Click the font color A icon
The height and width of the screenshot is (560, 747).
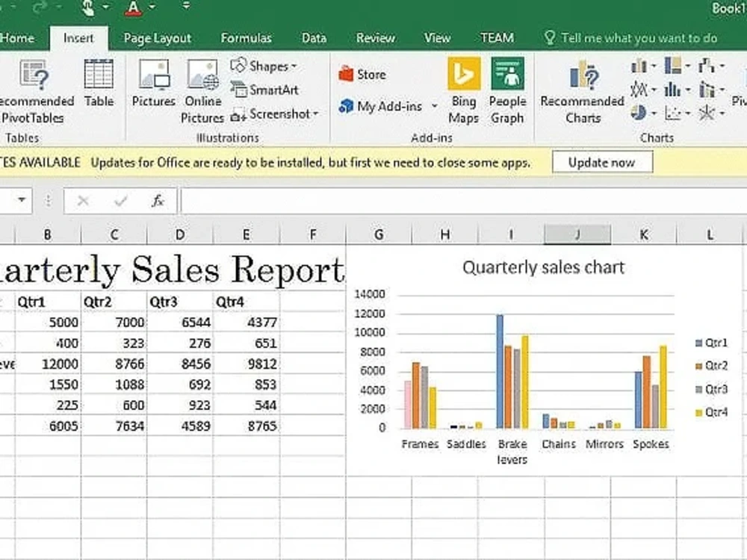pos(134,7)
